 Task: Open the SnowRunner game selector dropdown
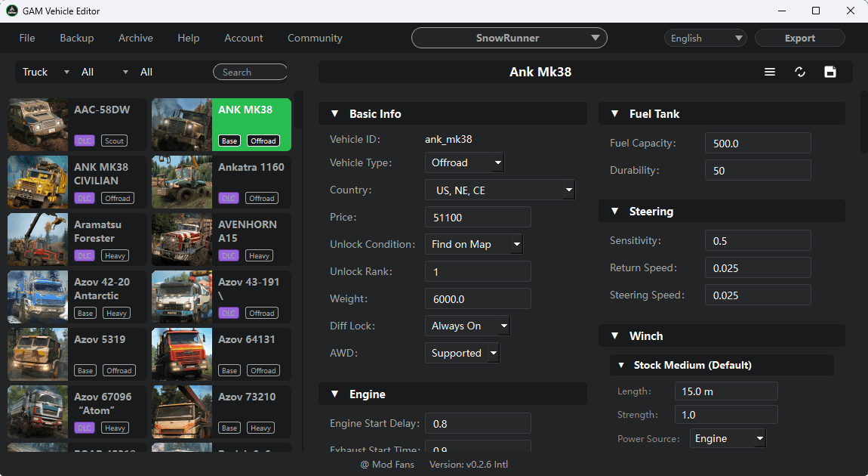click(509, 38)
